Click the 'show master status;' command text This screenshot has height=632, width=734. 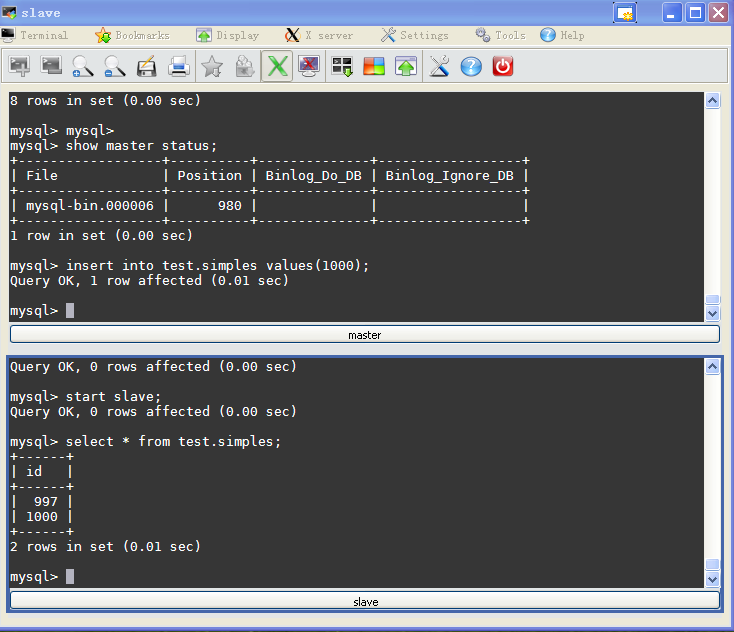tap(141, 146)
